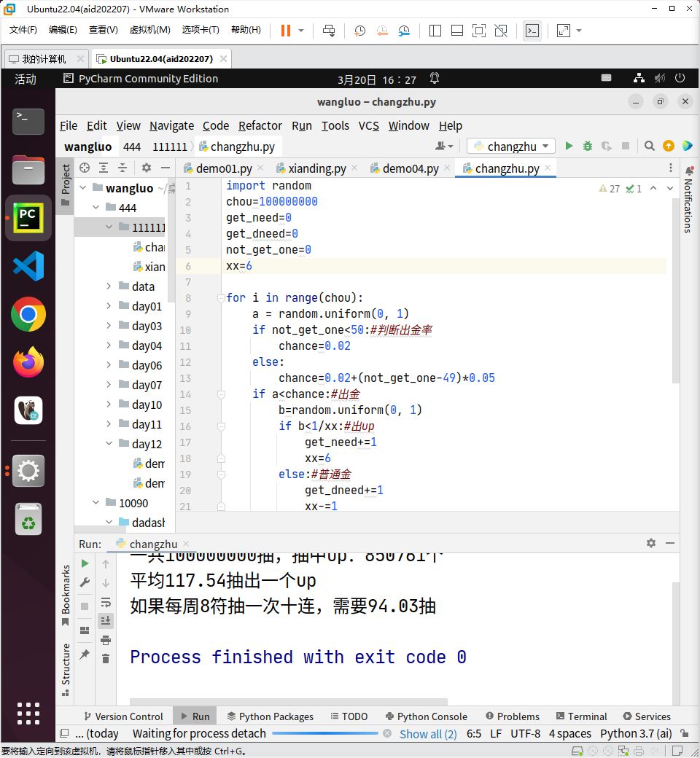Start debugging with the bug icon

[588, 146]
